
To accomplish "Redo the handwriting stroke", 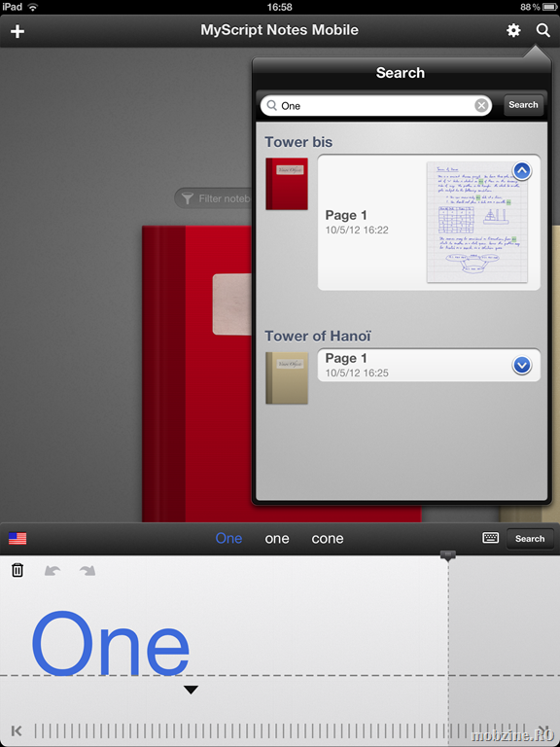I will 87,570.
